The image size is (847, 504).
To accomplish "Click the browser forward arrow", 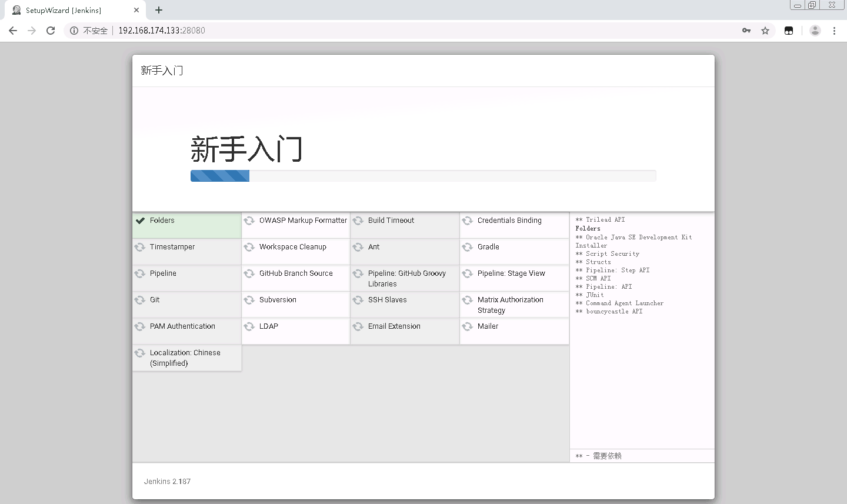I will [32, 31].
